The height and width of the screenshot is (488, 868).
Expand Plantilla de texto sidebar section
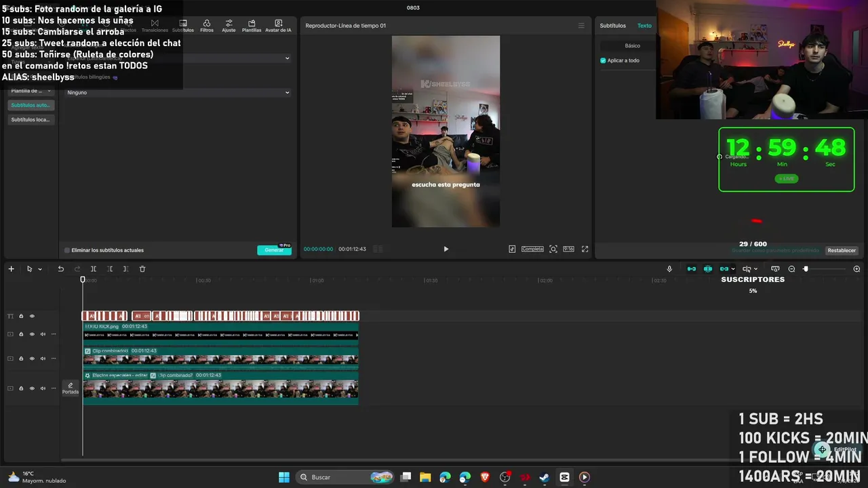(31, 90)
